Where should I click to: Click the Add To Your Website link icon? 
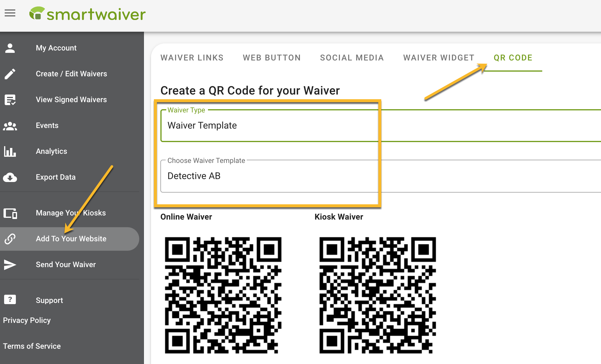click(10, 239)
